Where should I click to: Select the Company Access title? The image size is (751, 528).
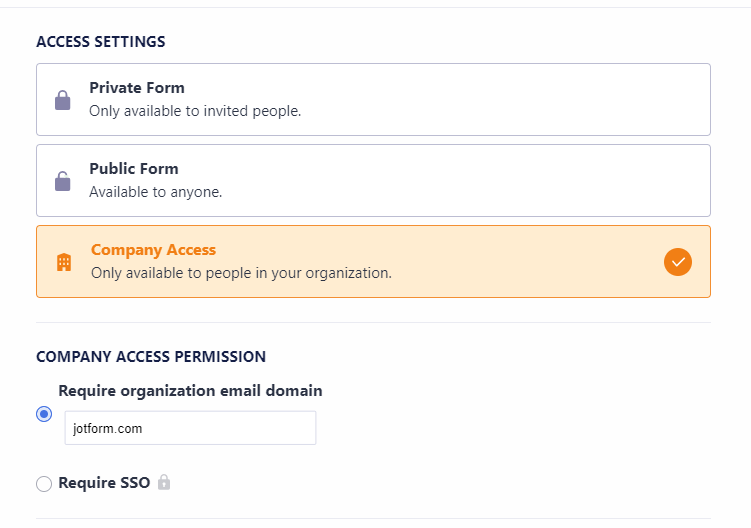point(153,250)
